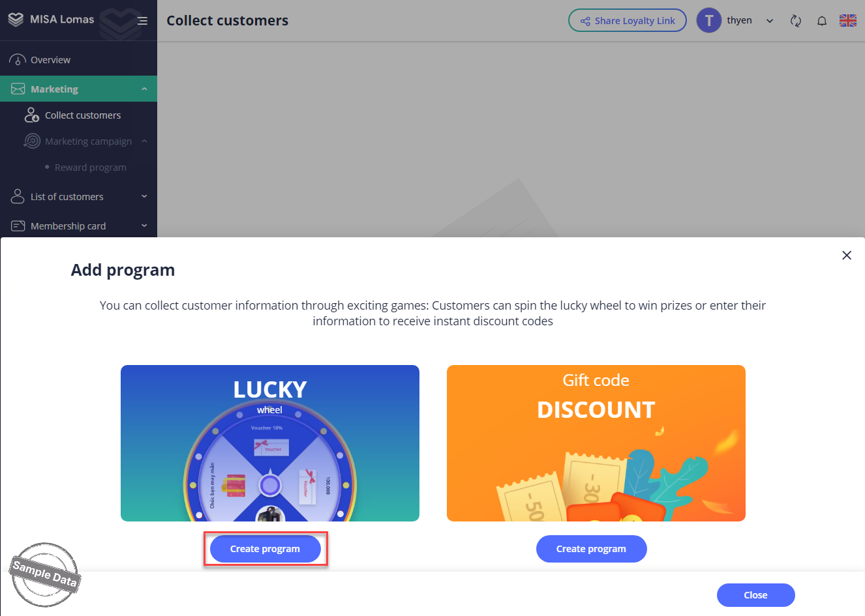Click the Lucky wheel thumbnail image
Image resolution: width=865 pixels, height=616 pixels.
coord(270,443)
